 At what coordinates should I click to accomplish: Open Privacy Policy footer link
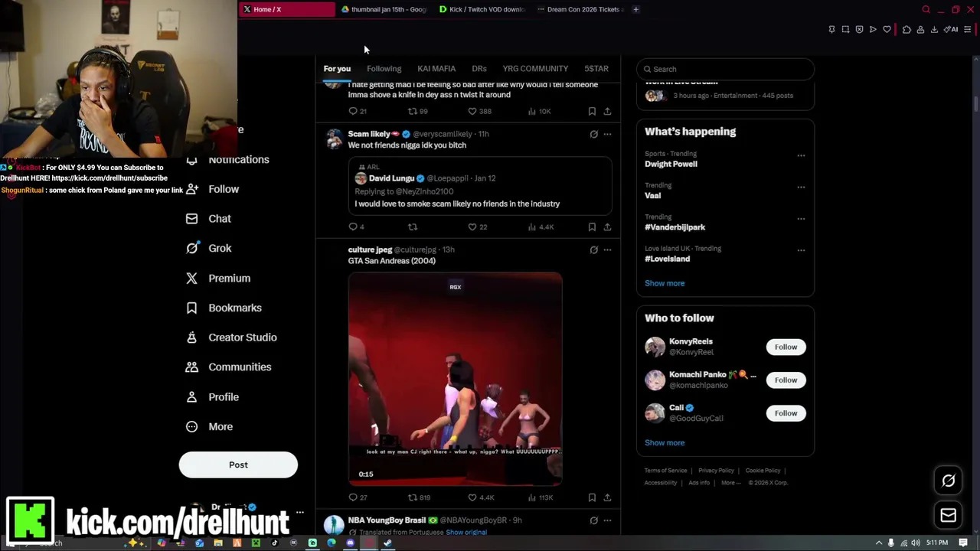coord(716,471)
